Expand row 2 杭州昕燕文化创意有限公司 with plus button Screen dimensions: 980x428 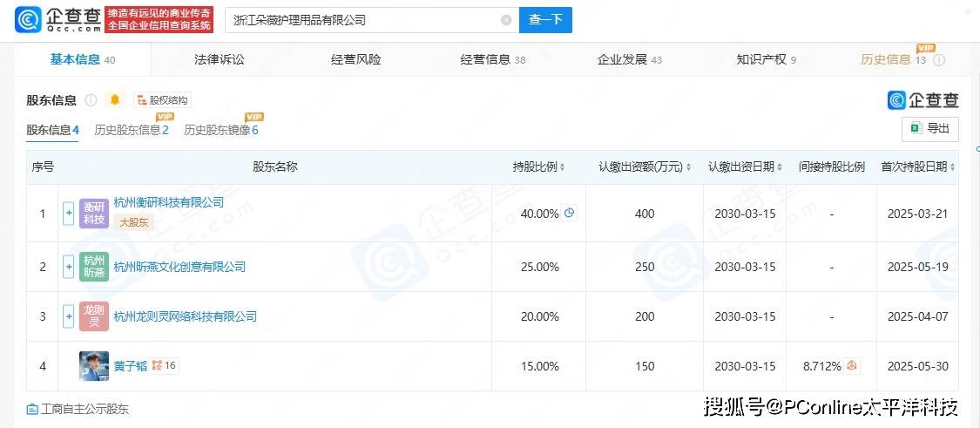tap(69, 267)
